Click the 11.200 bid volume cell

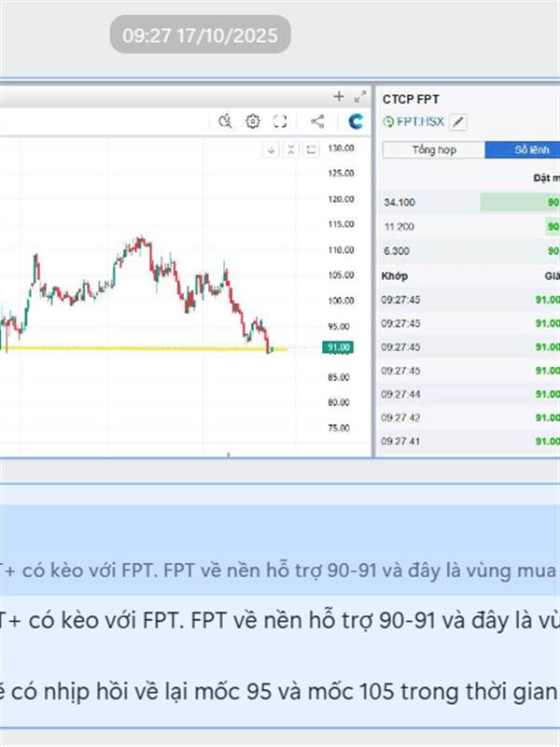pyautogui.click(x=399, y=226)
